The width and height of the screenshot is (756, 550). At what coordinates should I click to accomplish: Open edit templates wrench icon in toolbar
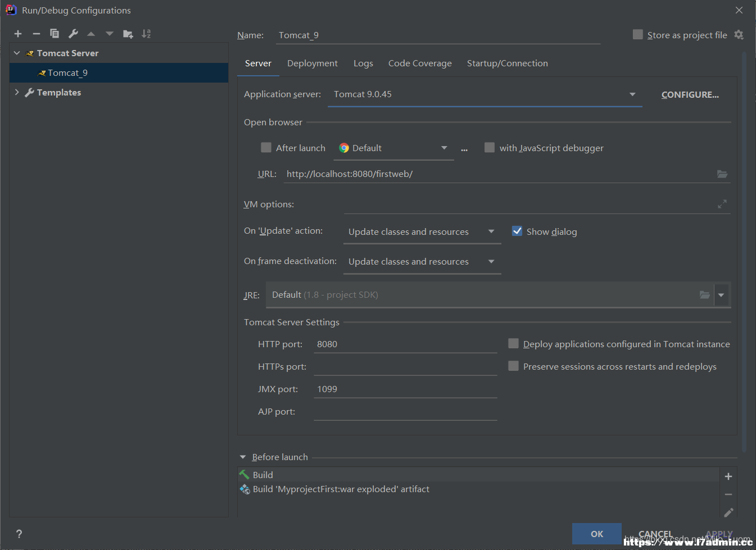pos(73,34)
